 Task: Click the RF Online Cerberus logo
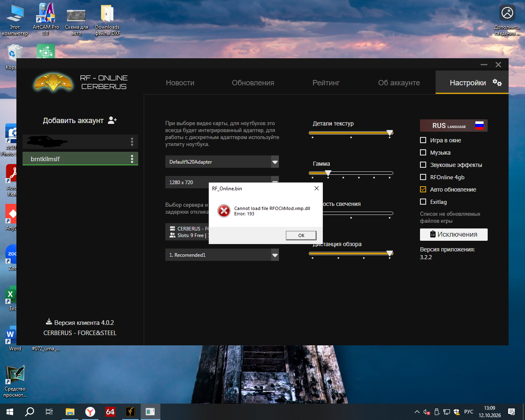(x=53, y=82)
